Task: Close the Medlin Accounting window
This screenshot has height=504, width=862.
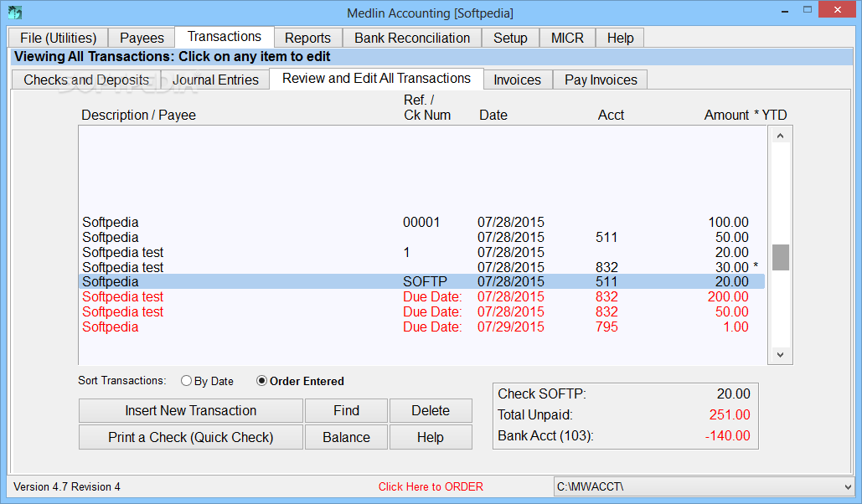Action: coord(837,9)
